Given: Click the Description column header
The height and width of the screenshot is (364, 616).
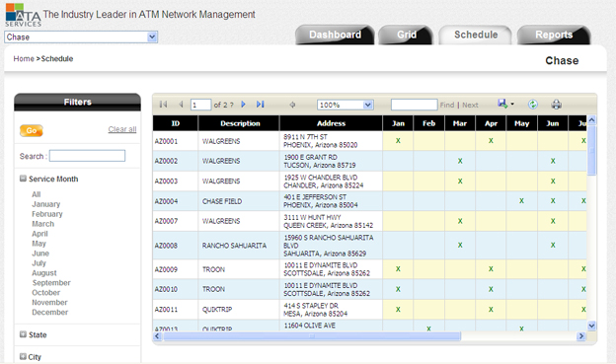Looking at the screenshot, I should [x=240, y=123].
